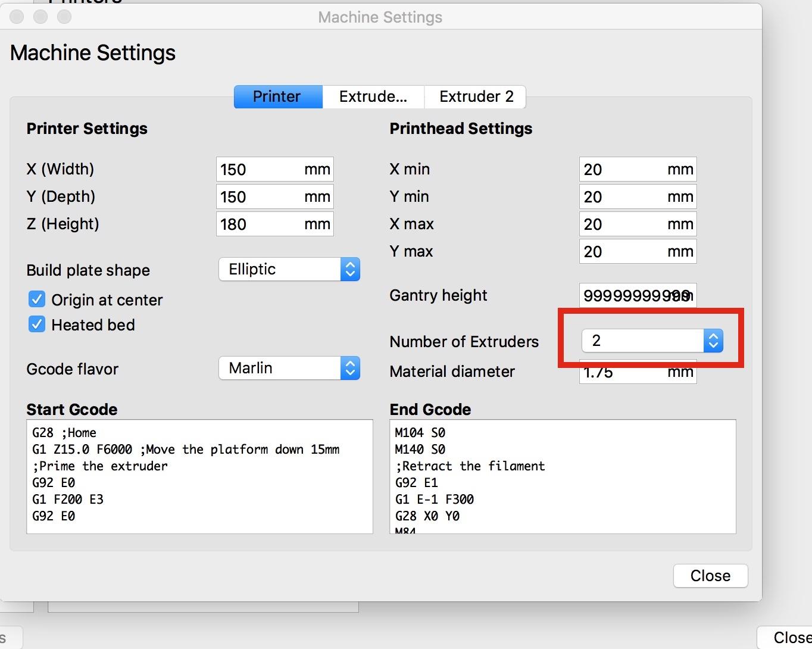Viewport: 812px width, 649px height.
Task: Click ';Retract the filament' comment line
Action: [470, 466]
